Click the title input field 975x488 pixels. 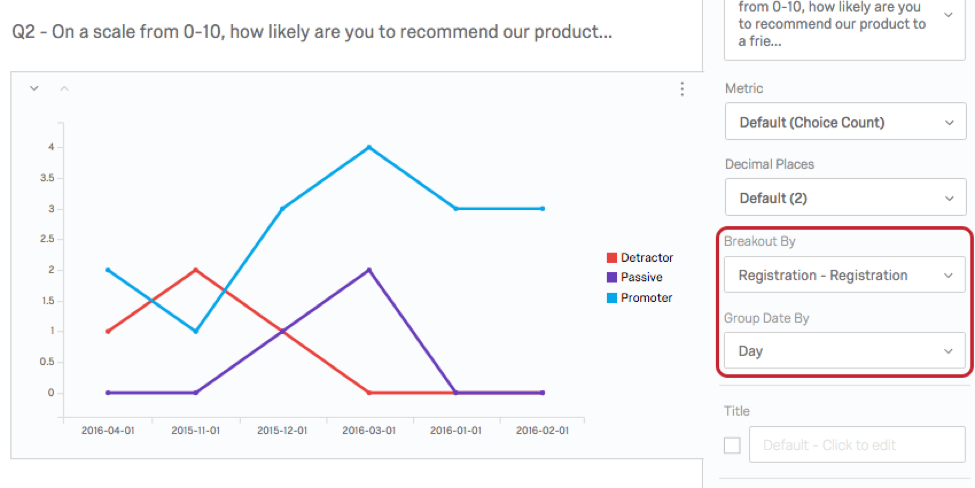[x=857, y=445]
